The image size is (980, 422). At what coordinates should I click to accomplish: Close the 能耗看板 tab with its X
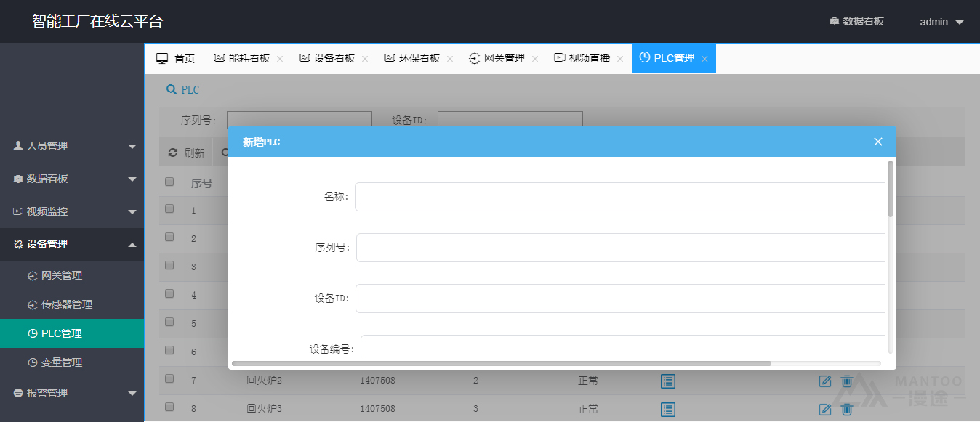[280, 59]
